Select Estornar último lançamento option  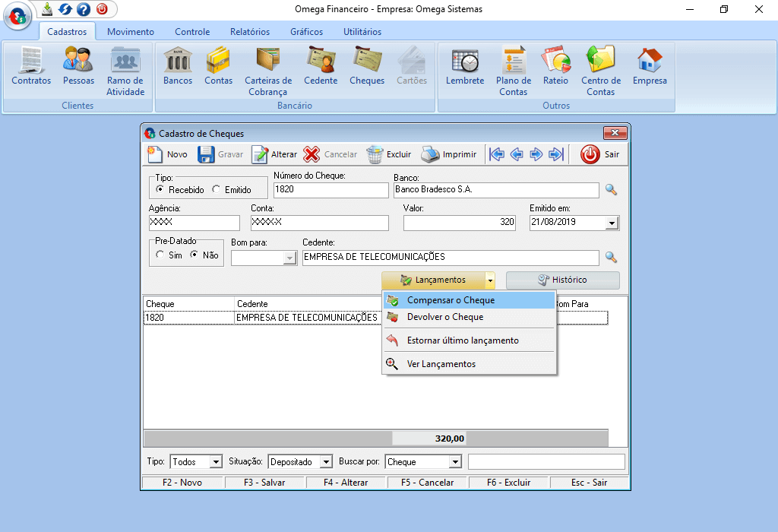click(x=463, y=340)
